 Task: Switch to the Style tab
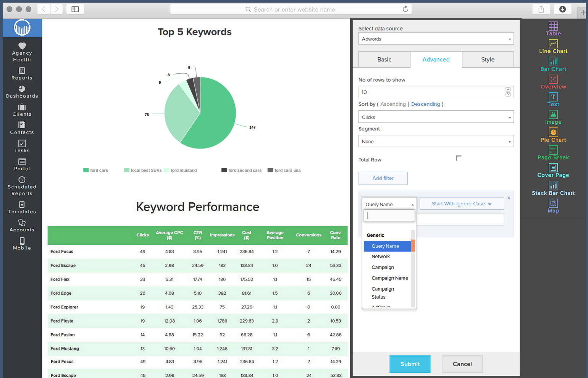coord(488,59)
